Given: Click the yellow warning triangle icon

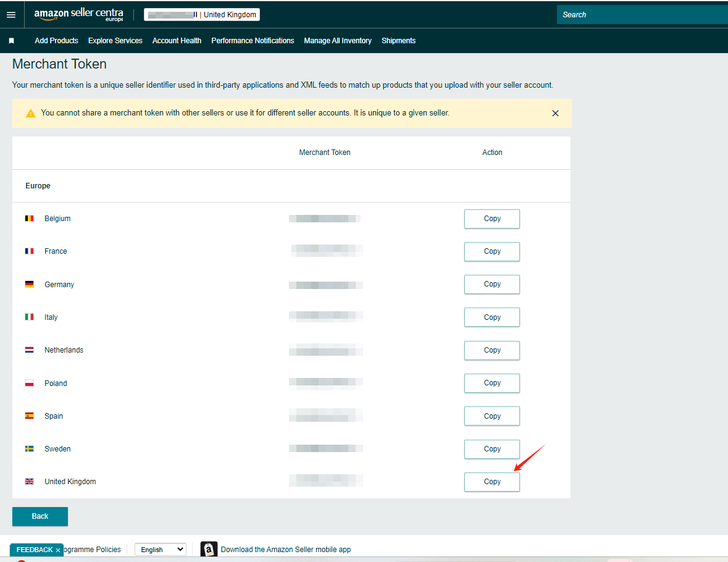Looking at the screenshot, I should click(x=31, y=114).
